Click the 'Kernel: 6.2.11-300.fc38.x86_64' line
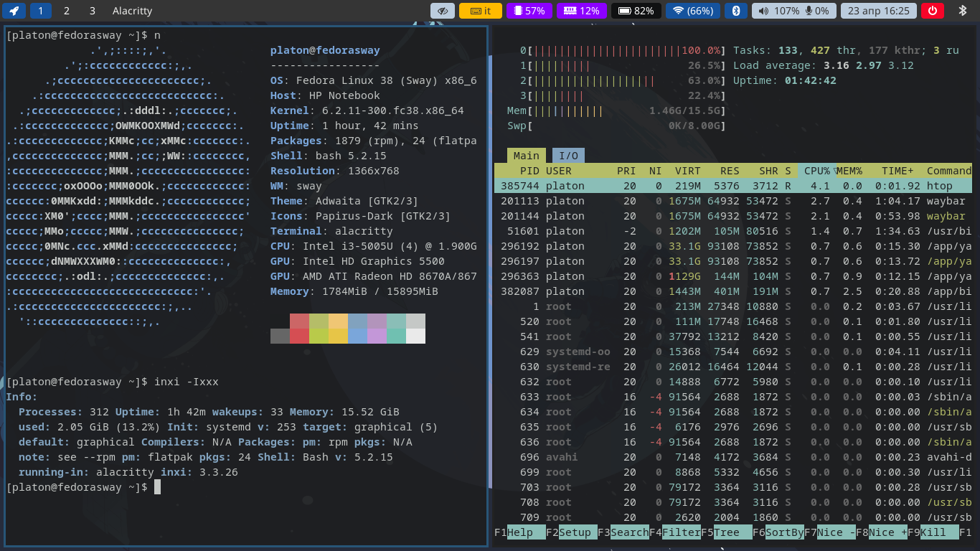This screenshot has height=551, width=980. click(367, 110)
